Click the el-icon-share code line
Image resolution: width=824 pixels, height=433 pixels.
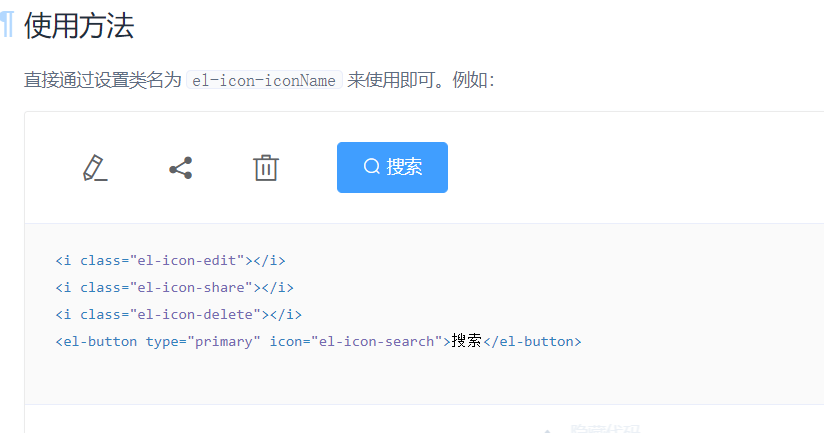click(174, 288)
